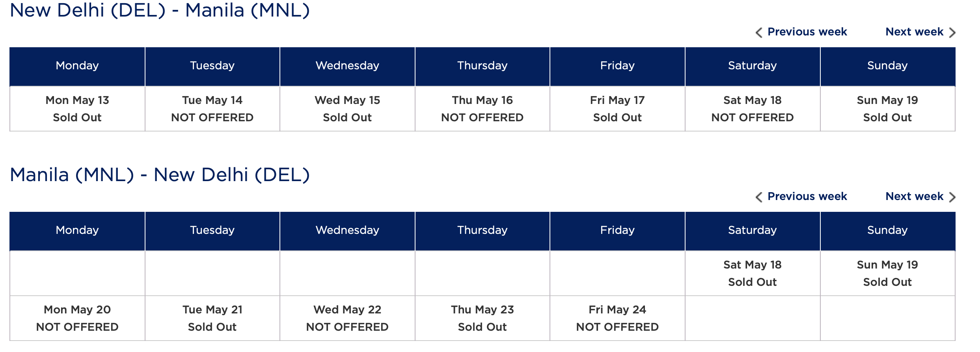Choose Thu May 23 return date
The height and width of the screenshot is (352, 980).
(x=482, y=318)
